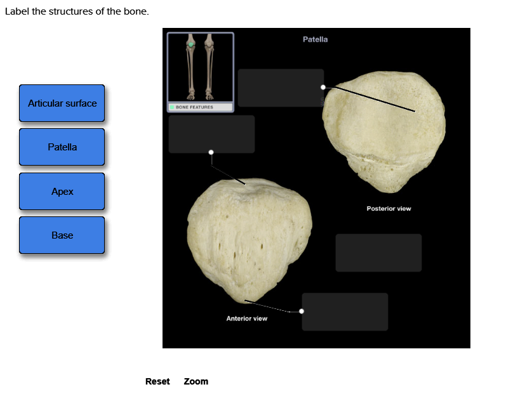
Task: Click the green square color swatch in the legend
Action: pyautogui.click(x=171, y=107)
